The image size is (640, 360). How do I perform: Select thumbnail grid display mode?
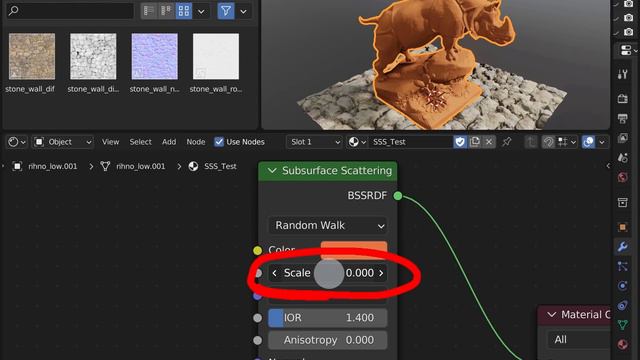tap(184, 11)
